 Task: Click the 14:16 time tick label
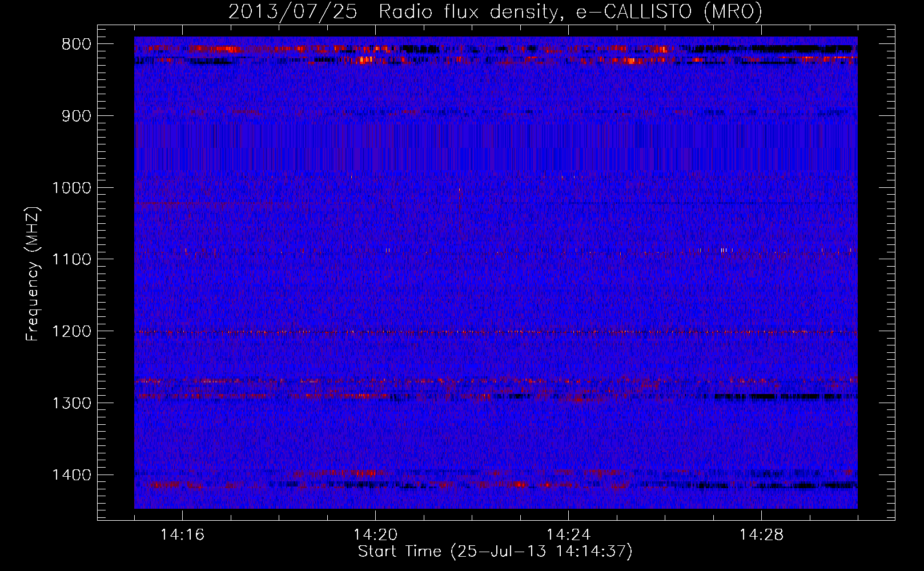click(x=182, y=535)
